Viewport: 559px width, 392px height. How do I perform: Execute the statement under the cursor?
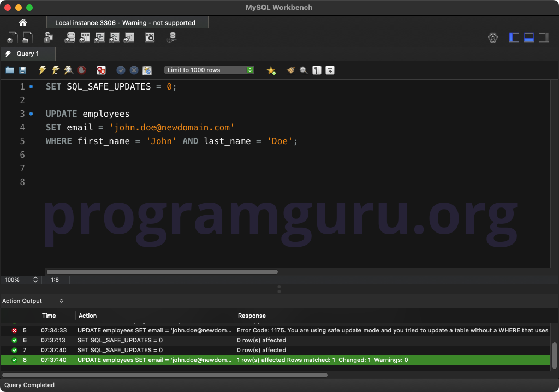click(56, 70)
